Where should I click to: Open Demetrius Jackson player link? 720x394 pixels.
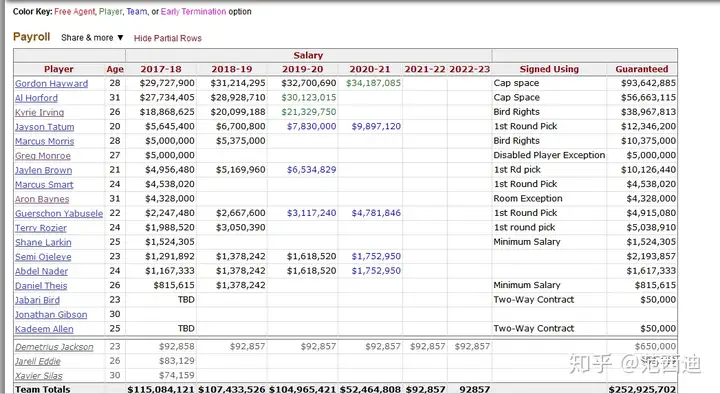[x=54, y=347]
